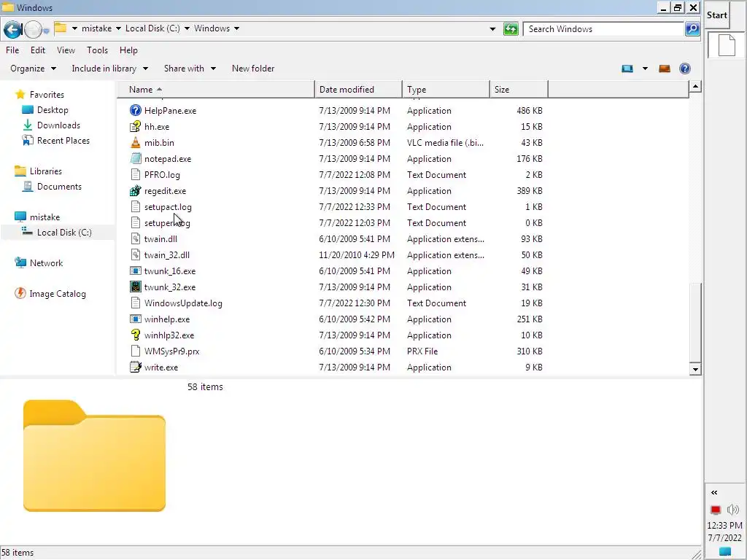Select the mistake computer node
Viewport: 747px width, 560px height.
44,217
